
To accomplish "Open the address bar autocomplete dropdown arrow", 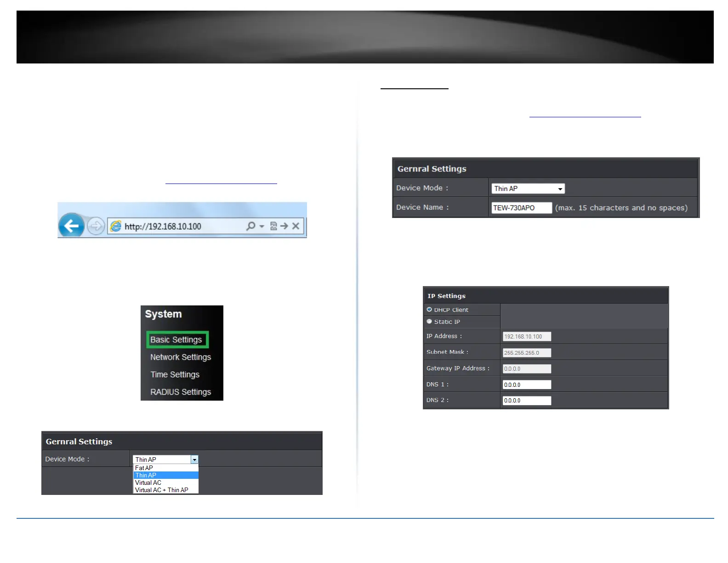I will pyautogui.click(x=262, y=226).
